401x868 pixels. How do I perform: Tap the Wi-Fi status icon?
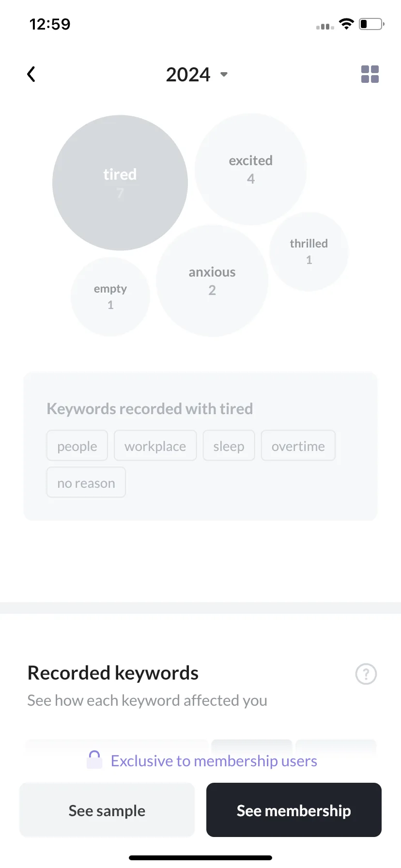tap(346, 24)
